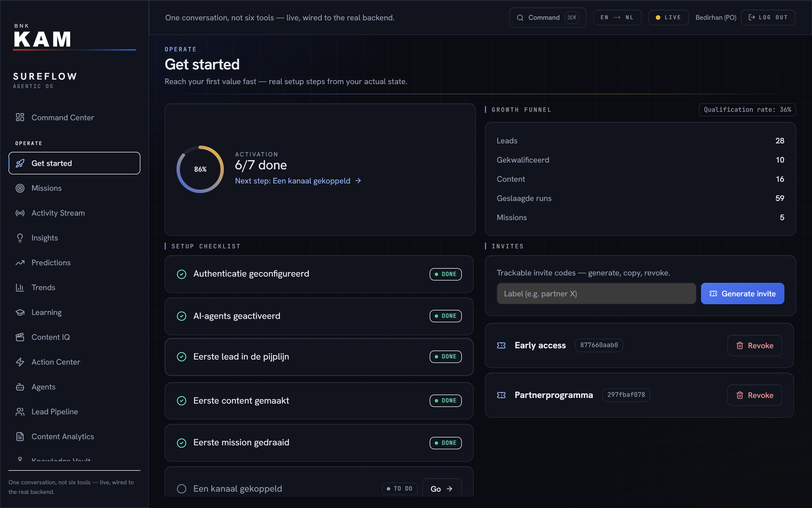Screen dimensions: 812x508
Task: Click the Command Center grid icon
Action: [x=20, y=117]
